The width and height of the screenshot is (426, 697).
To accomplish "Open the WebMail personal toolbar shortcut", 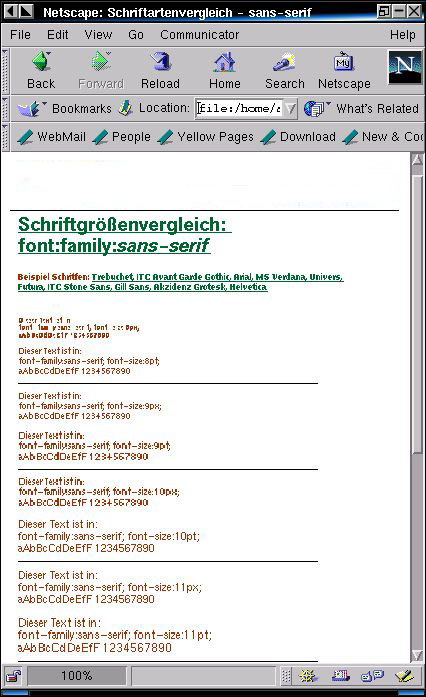I will pos(52,136).
